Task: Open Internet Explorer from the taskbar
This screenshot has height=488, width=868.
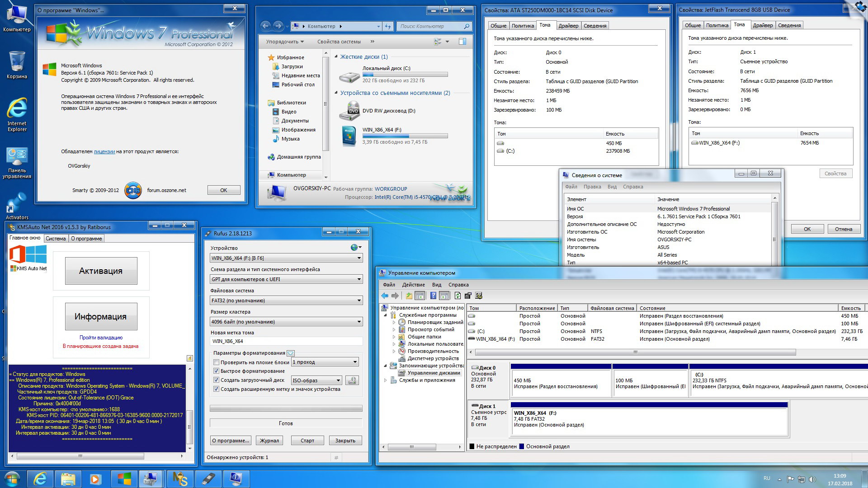Action: [40, 479]
